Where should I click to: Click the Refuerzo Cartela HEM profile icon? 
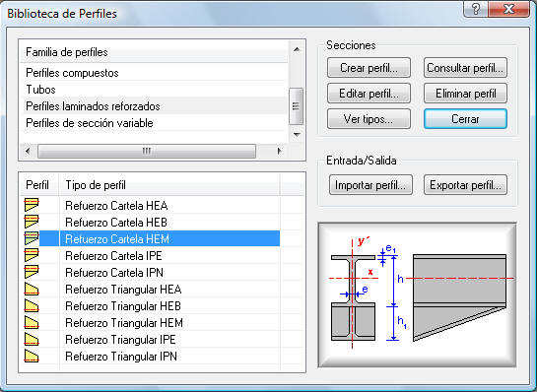pyautogui.click(x=32, y=238)
